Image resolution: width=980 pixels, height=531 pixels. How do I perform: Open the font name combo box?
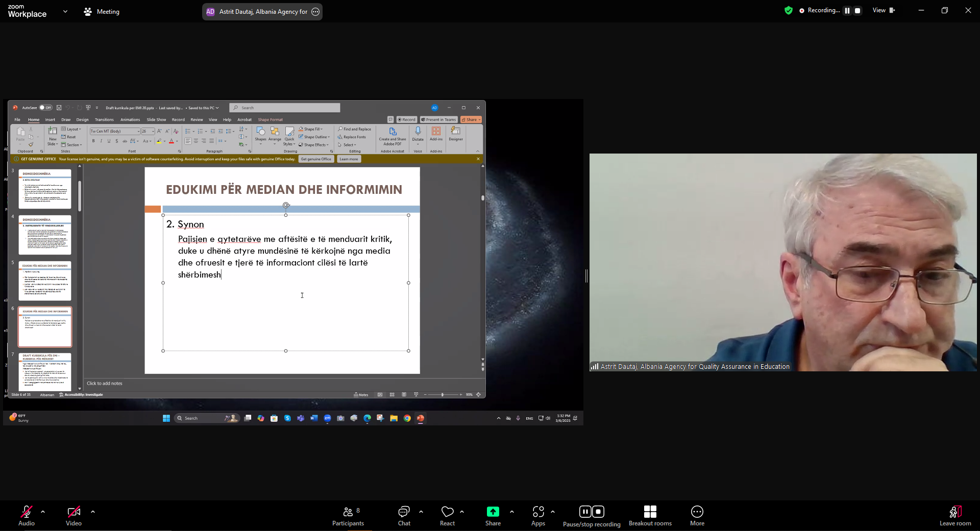pos(115,131)
